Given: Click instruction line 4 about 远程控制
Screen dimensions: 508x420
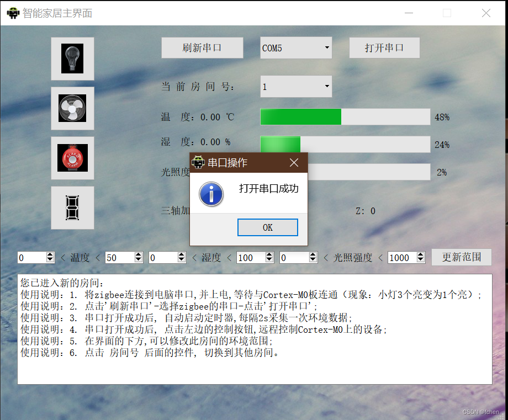Looking at the screenshot, I should pos(203,329).
